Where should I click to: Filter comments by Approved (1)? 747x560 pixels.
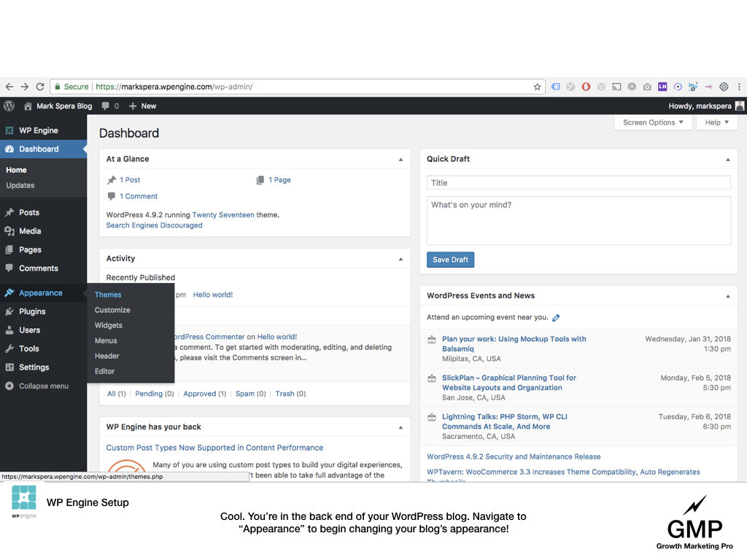(205, 394)
